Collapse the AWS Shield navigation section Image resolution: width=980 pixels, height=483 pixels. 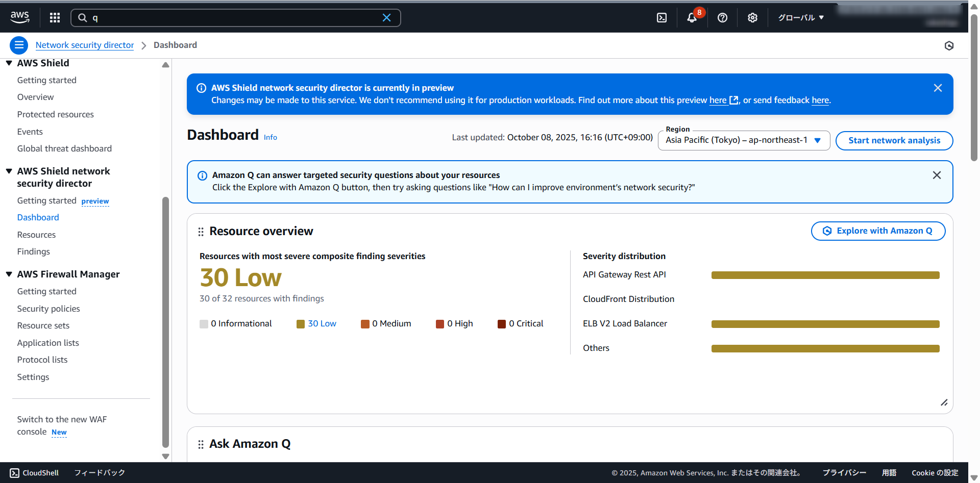point(9,63)
